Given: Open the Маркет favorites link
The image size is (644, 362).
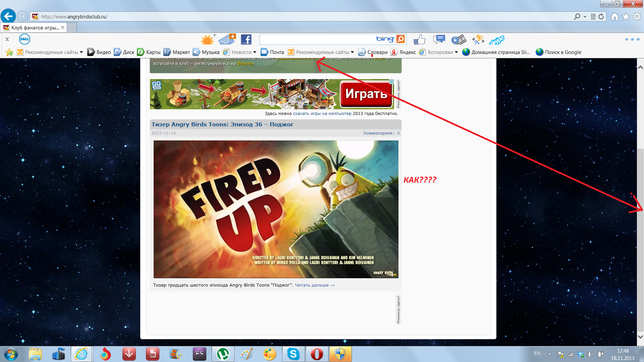Looking at the screenshot, I should point(176,52).
